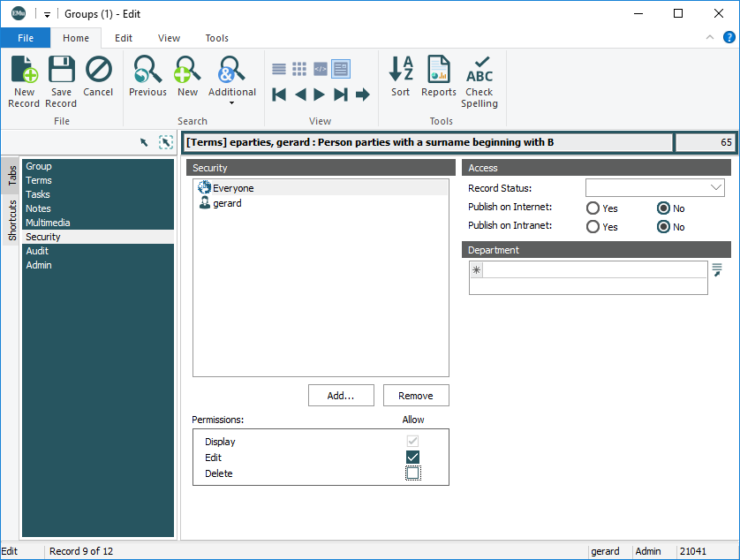Jump to the first record
This screenshot has height=560, width=740.
[x=279, y=95]
